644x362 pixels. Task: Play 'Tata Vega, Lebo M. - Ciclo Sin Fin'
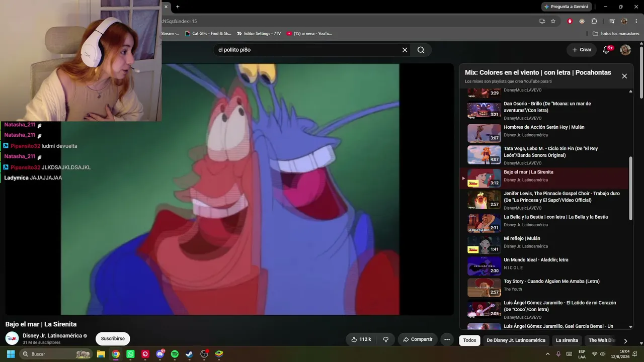point(545,155)
